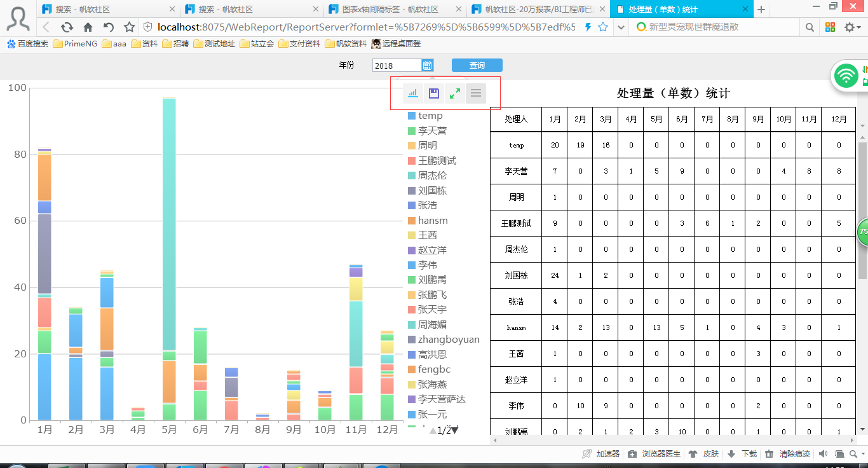This screenshot has height=468, width=868.
Task: Open the chart hamburger menu icon
Action: click(x=476, y=93)
